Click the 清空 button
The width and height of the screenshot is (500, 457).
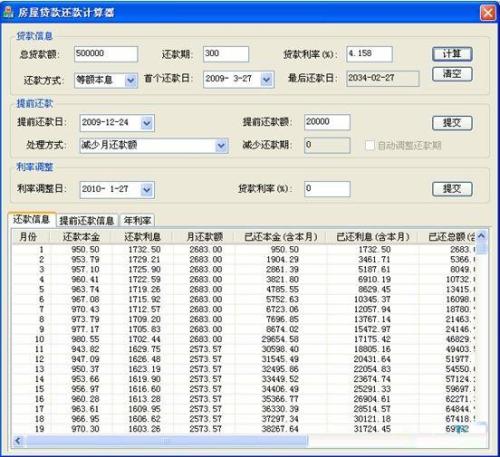point(452,74)
